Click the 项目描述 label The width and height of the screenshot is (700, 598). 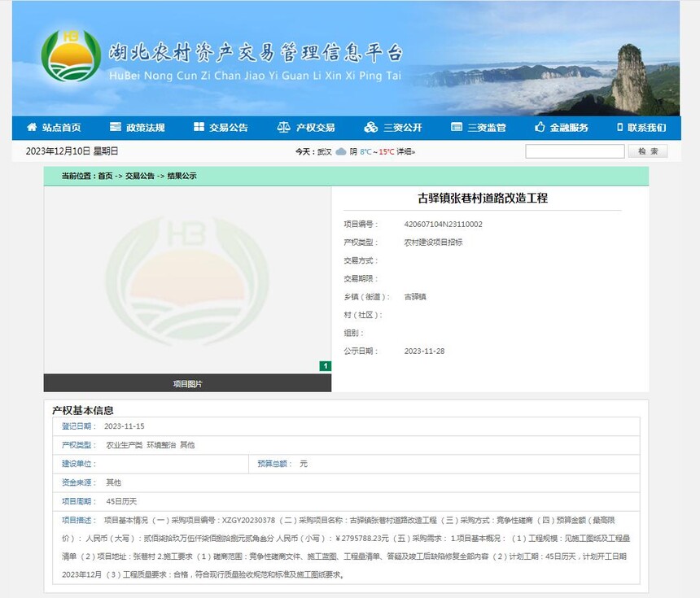(79, 520)
